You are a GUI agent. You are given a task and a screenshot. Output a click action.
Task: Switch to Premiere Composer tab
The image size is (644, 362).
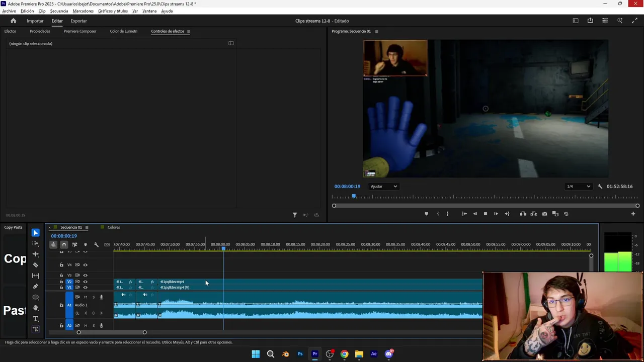(x=80, y=31)
